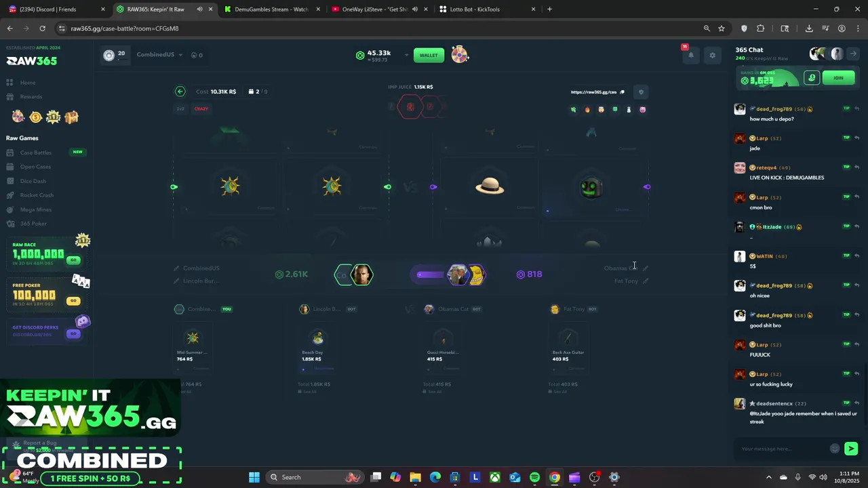Viewport: 868px width, 488px height.
Task: Open Dice Dash game
Action: (33, 181)
